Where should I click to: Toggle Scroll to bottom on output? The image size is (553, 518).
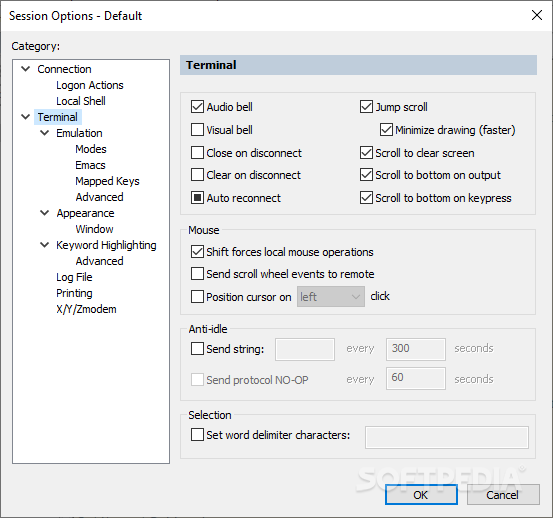pos(366,175)
